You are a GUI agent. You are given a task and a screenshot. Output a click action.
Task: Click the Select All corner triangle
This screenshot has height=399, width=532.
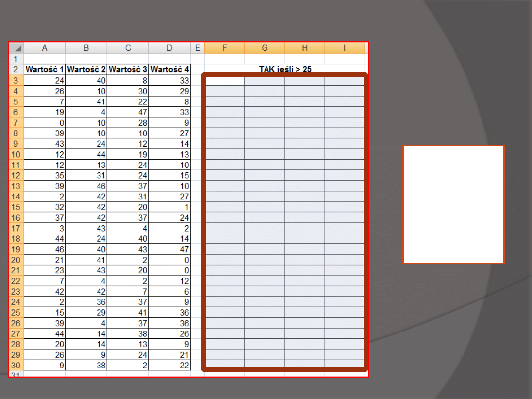tap(17, 48)
